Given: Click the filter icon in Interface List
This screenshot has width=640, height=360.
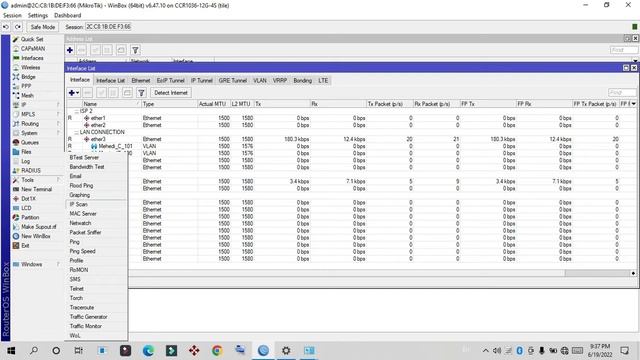Looking at the screenshot, I should 141,93.
